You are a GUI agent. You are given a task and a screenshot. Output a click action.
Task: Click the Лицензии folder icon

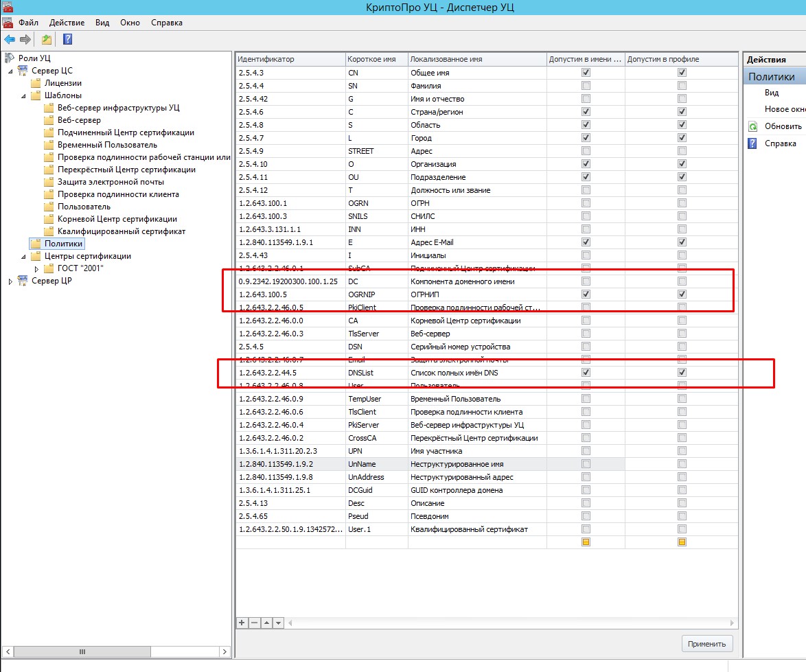[x=36, y=83]
